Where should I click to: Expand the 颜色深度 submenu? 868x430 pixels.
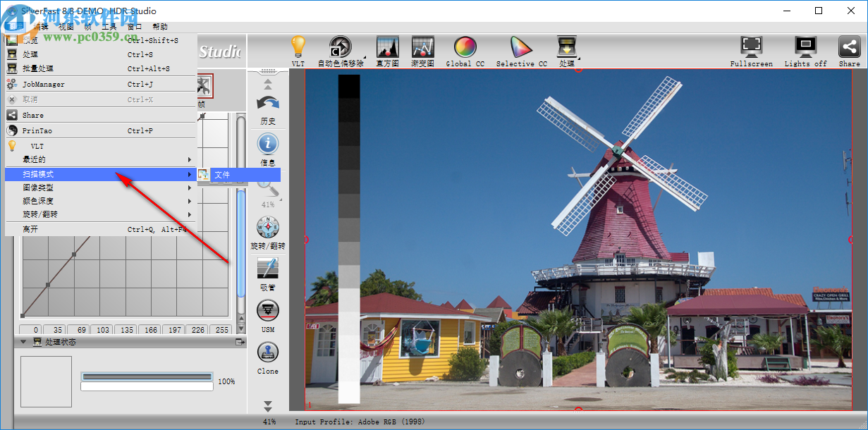tap(42, 202)
